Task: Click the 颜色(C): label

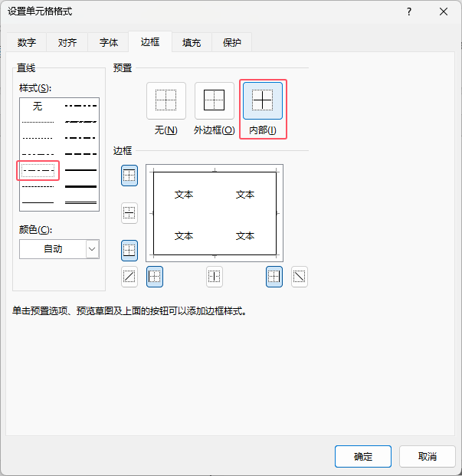Action: pyautogui.click(x=35, y=229)
